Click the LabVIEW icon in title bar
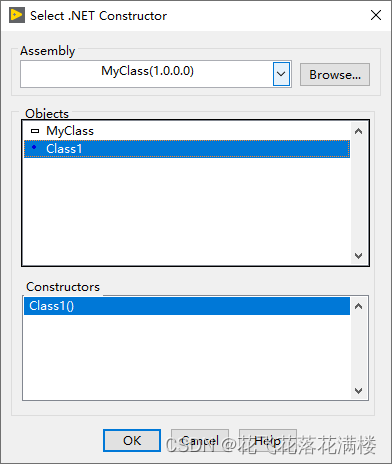Image resolution: width=392 pixels, height=464 pixels. tap(17, 15)
